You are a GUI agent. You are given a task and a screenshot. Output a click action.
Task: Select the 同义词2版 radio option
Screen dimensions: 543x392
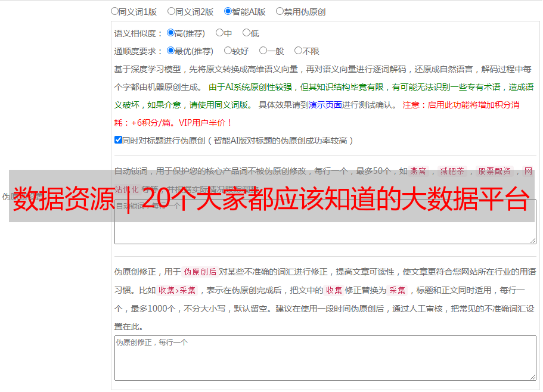171,11
